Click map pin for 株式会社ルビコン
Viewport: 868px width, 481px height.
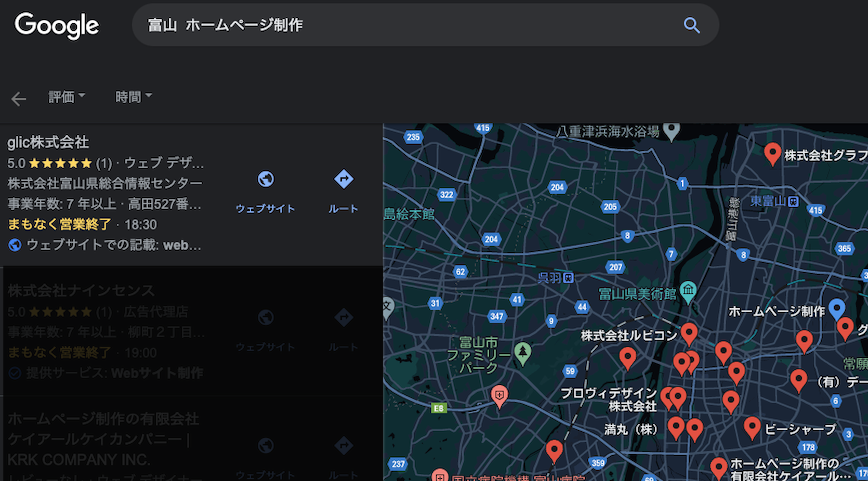pyautogui.click(x=689, y=333)
